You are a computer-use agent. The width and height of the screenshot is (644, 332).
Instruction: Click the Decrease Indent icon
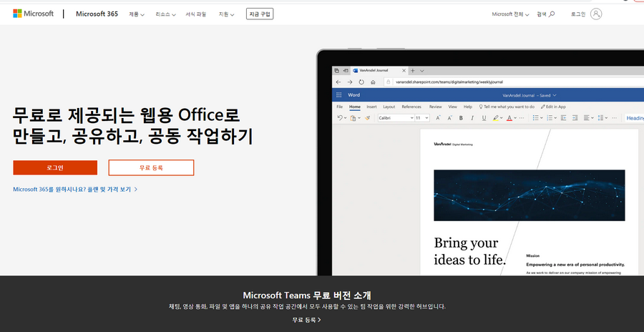tap(564, 118)
